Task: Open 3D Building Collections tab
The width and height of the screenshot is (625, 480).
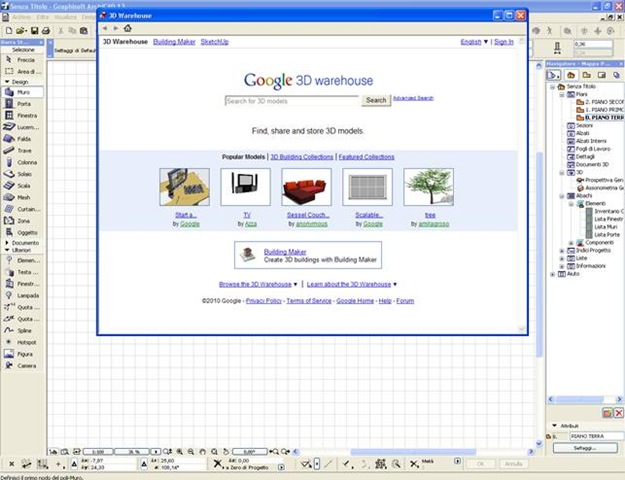Action: 302,157
